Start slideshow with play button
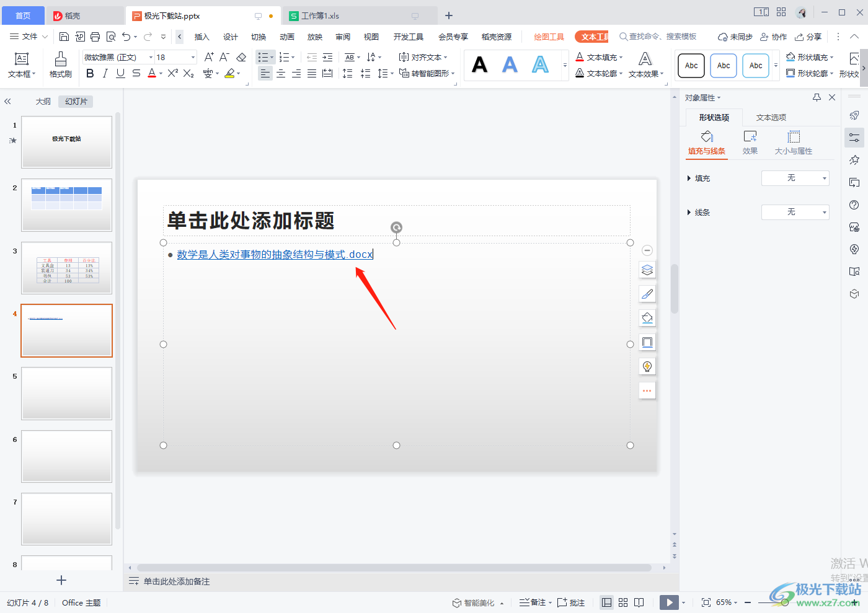This screenshot has height=613, width=868. 669,602
